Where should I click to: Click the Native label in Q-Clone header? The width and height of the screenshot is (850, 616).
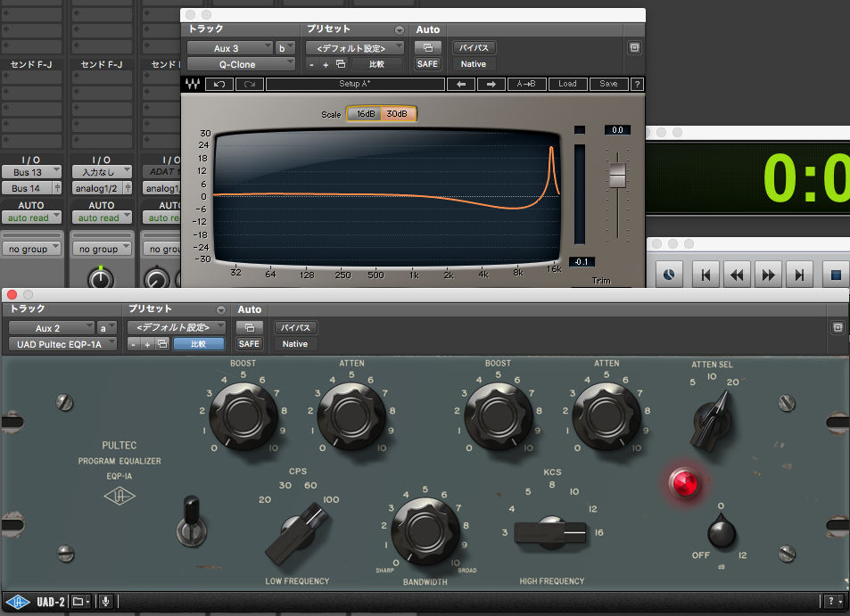click(x=474, y=64)
